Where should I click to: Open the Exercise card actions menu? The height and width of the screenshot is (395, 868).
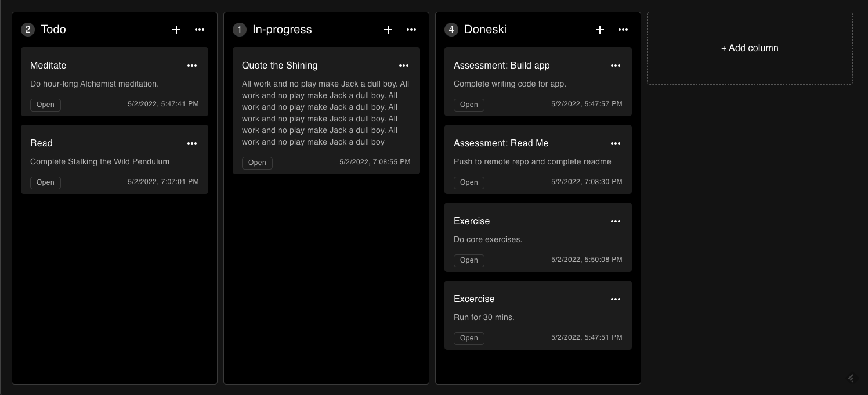pos(616,221)
